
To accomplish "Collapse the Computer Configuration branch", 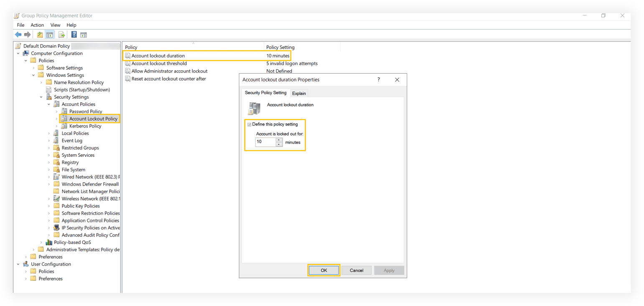I will 18,53.
